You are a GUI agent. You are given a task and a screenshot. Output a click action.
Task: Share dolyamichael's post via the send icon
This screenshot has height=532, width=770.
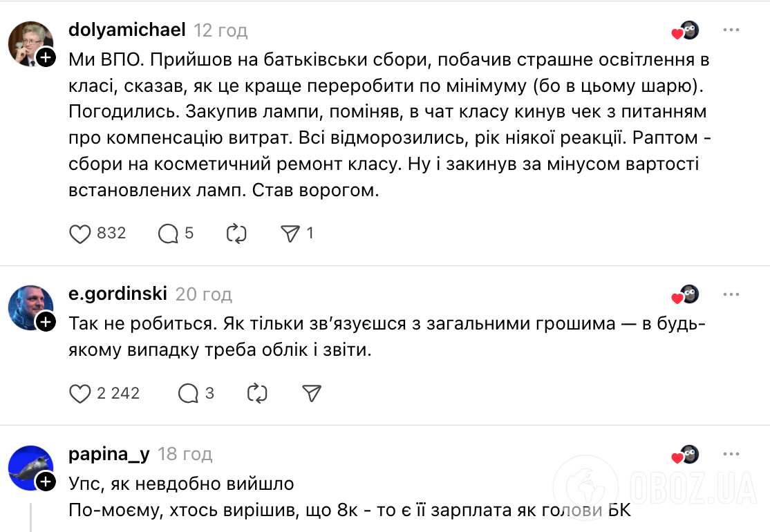click(292, 234)
